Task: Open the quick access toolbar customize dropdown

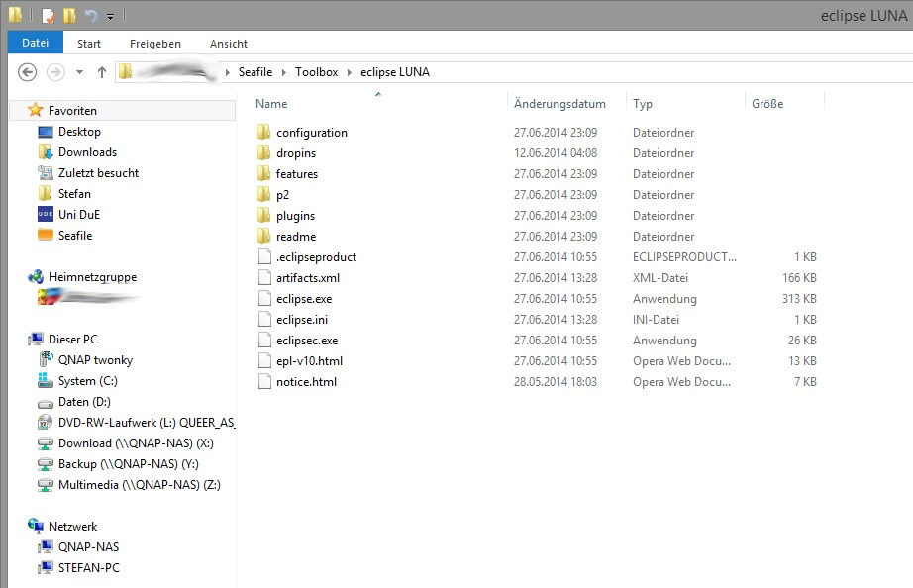Action: pos(110,16)
